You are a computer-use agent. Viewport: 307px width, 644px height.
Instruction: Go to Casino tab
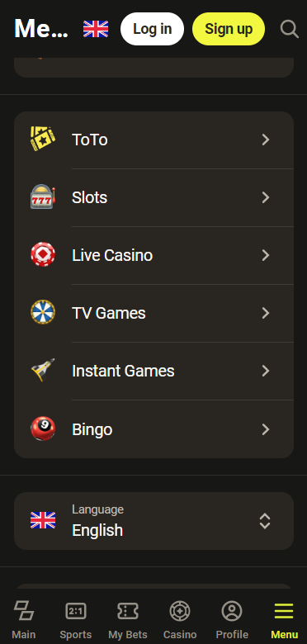click(x=180, y=620)
